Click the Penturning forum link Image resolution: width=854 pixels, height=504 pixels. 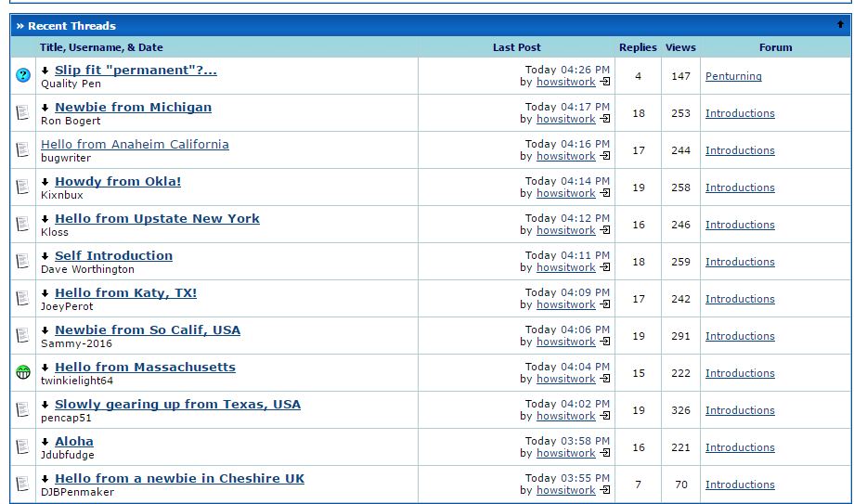(733, 76)
